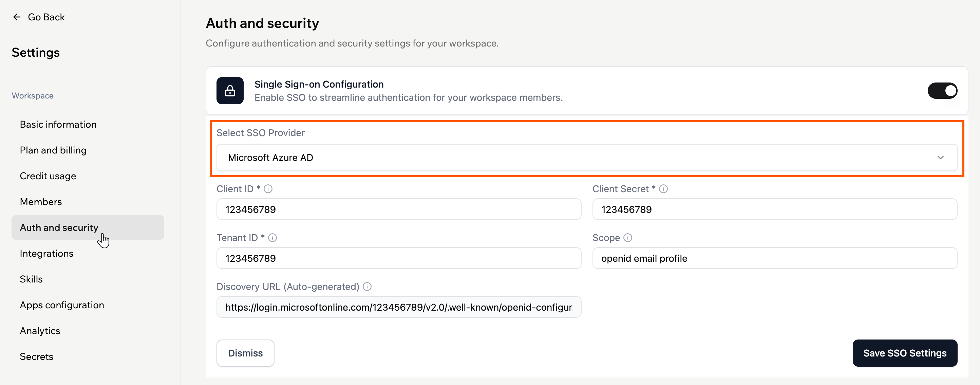View Analytics settings

coord(40,331)
